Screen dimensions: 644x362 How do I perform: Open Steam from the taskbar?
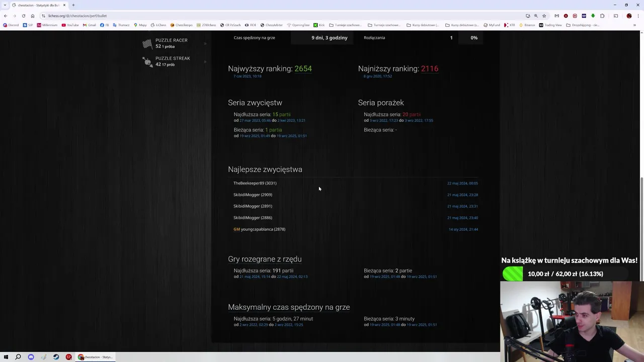click(x=56, y=357)
